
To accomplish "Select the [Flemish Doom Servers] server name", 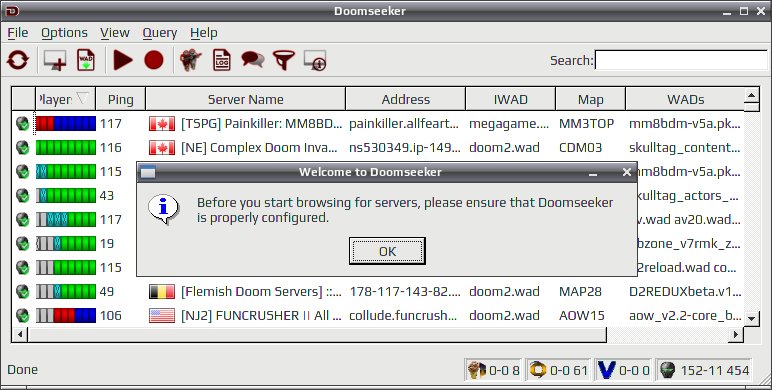I will click(261, 292).
